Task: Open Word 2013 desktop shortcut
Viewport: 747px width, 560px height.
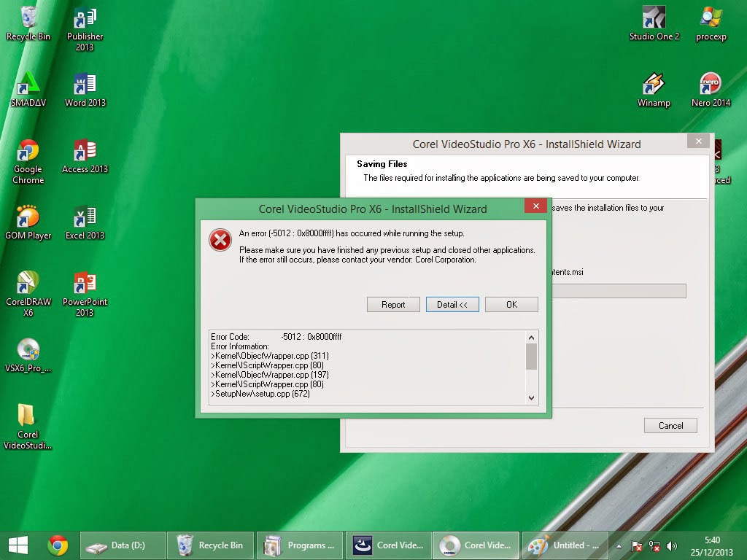Action: point(85,90)
